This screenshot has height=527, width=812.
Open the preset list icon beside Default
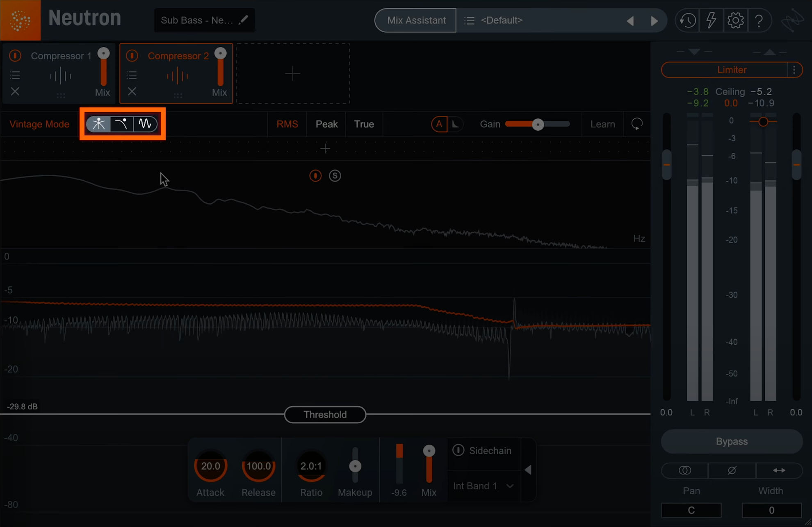tap(469, 20)
